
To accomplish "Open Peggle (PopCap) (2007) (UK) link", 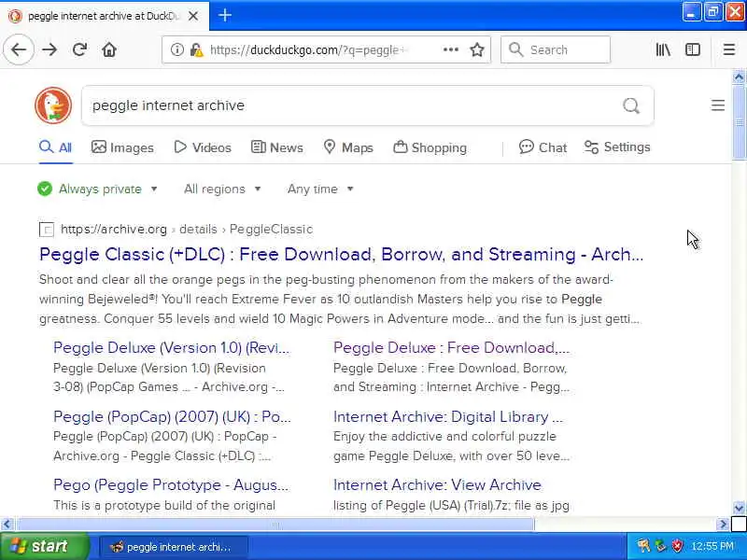I will tap(172, 416).
